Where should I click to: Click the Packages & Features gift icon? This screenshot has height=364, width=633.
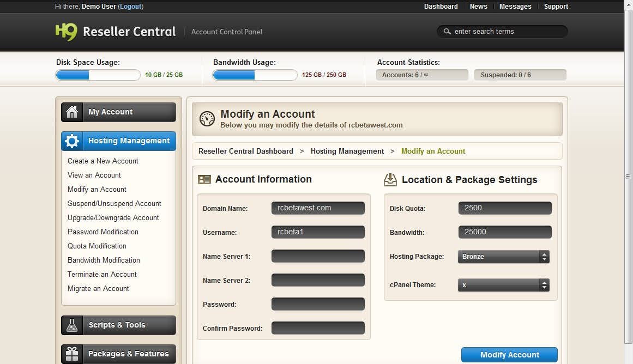(72, 354)
